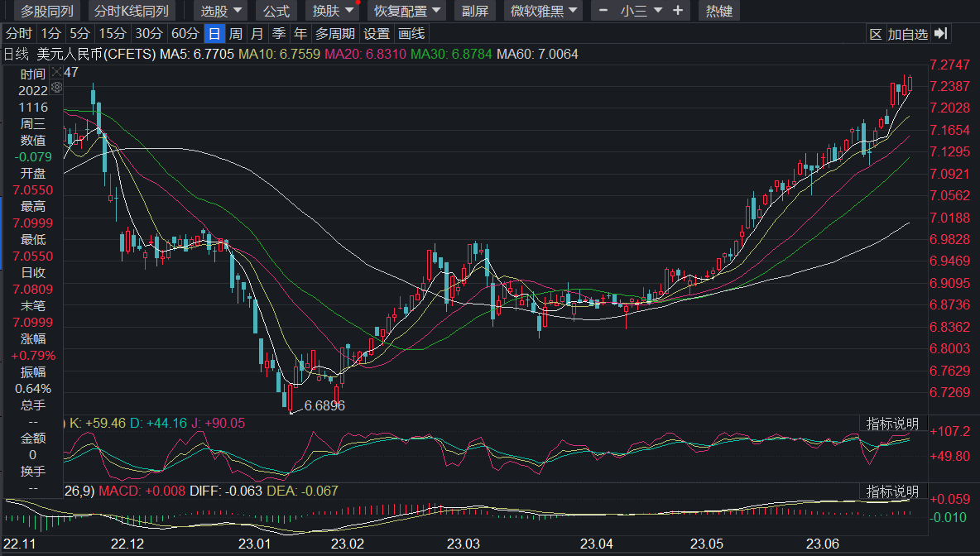Screen dimensions: 980x556
Task: Click the 6.6896 low price marker
Action: click(x=324, y=406)
